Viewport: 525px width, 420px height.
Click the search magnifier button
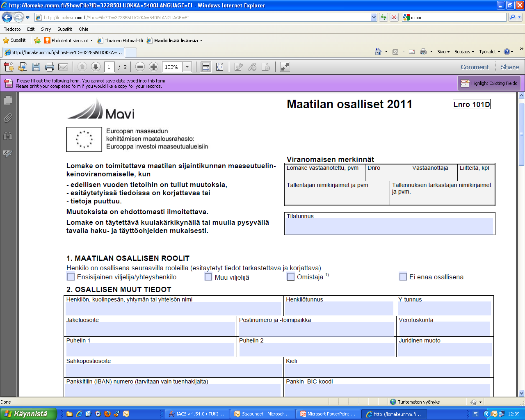pos(512,17)
